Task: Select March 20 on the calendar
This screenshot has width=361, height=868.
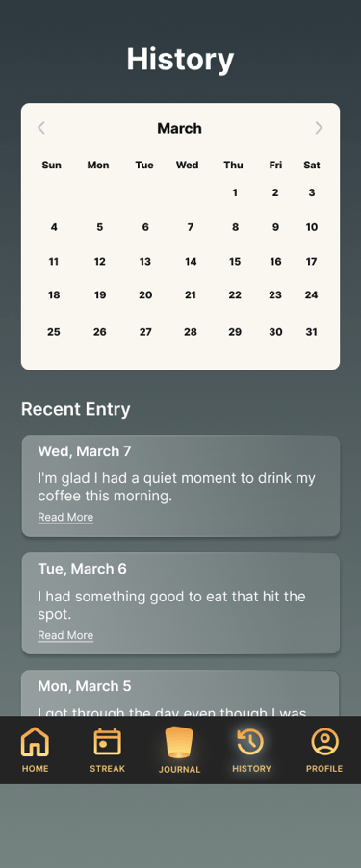Action: pos(145,295)
